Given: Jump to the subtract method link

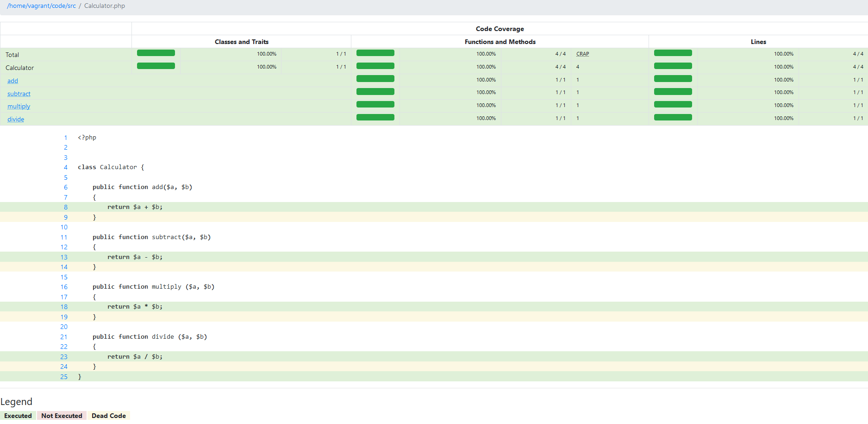Looking at the screenshot, I should [19, 94].
